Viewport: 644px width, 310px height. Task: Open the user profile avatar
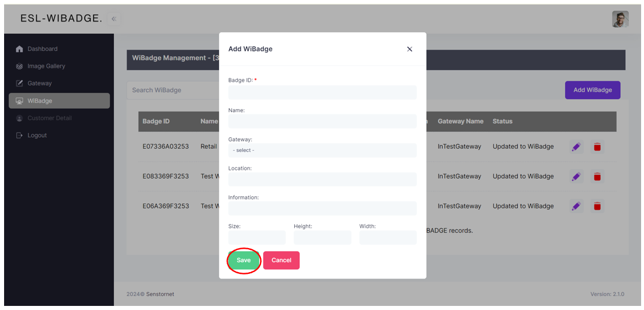619,19
